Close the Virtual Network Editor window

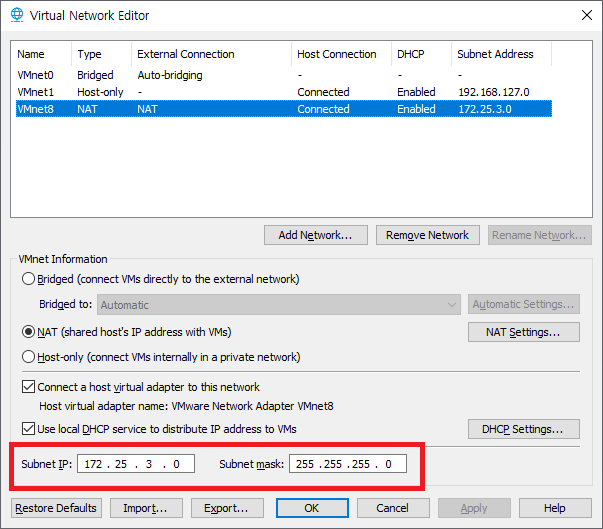(x=586, y=15)
